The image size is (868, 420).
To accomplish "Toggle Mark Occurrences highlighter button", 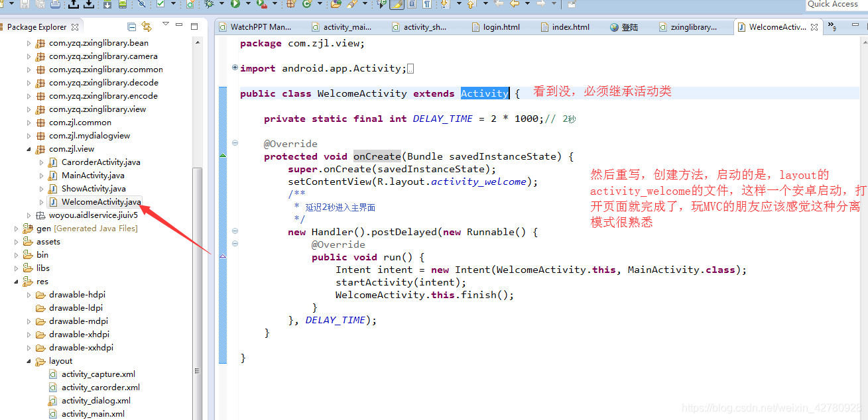I will point(397,4).
